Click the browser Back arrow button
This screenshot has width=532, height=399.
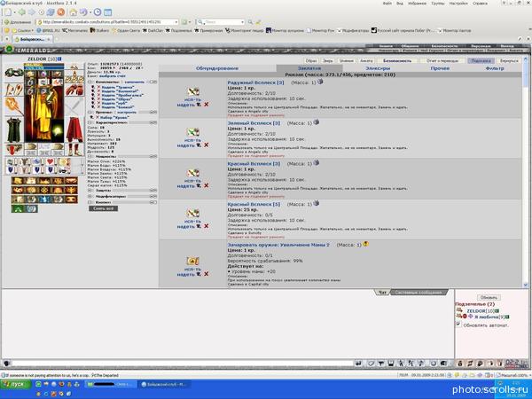pos(21,12)
